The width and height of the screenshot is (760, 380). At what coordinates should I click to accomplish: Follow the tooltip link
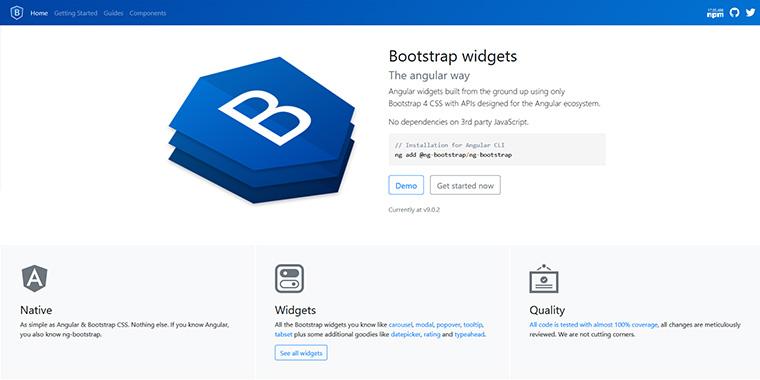click(473, 324)
